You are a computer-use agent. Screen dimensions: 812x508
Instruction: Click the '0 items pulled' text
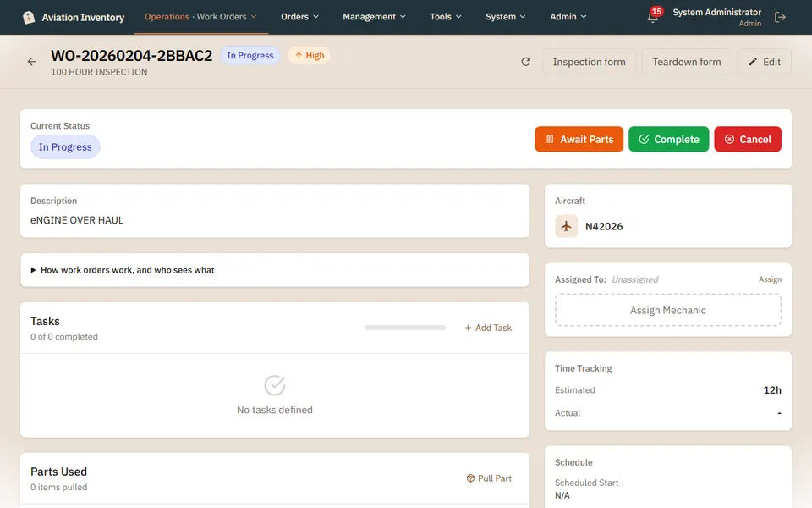[x=59, y=487]
